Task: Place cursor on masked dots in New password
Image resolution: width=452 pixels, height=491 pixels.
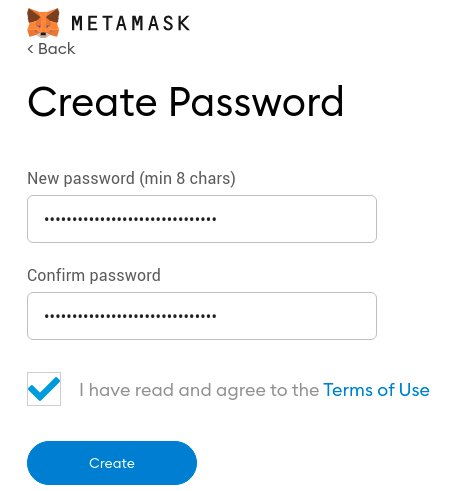Action: point(131,219)
